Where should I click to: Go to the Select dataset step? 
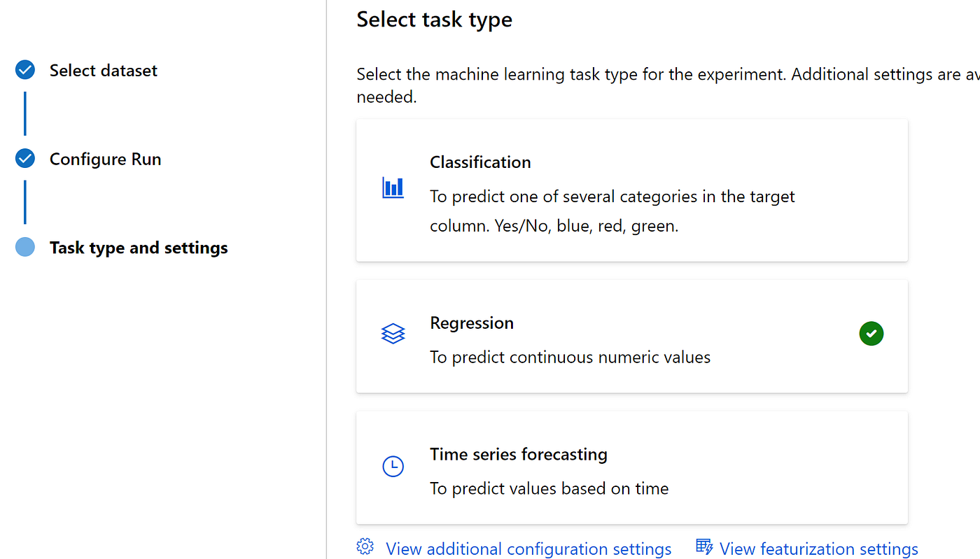click(x=103, y=69)
